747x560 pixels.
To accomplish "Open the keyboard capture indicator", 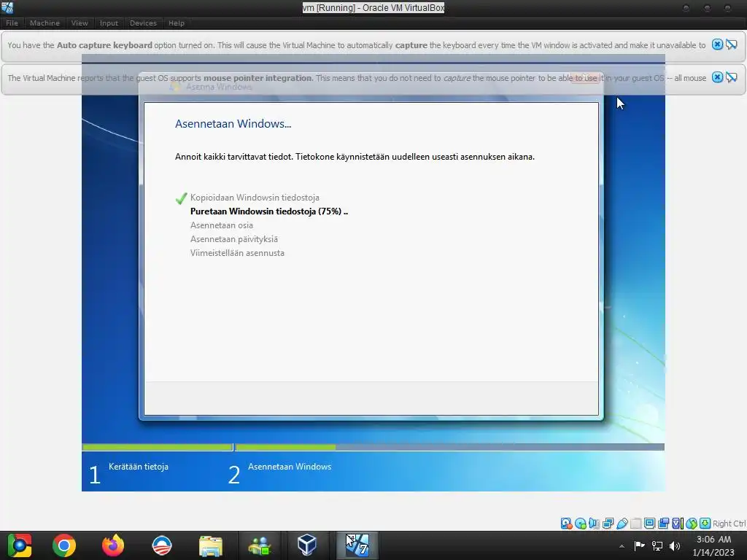I will pos(705,524).
